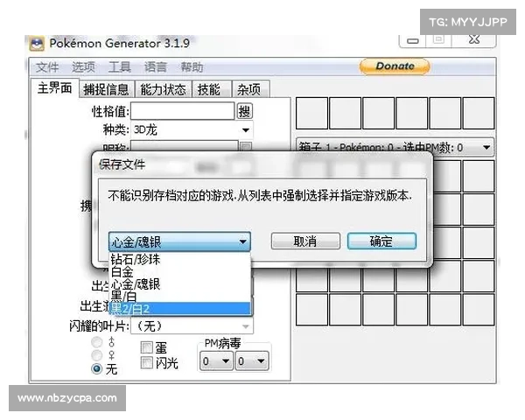Open the game version combo box 心金/魂银

179,241
